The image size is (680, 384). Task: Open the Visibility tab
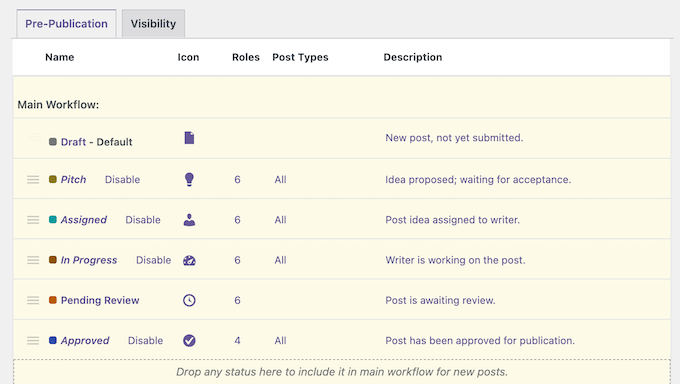pyautogui.click(x=153, y=23)
